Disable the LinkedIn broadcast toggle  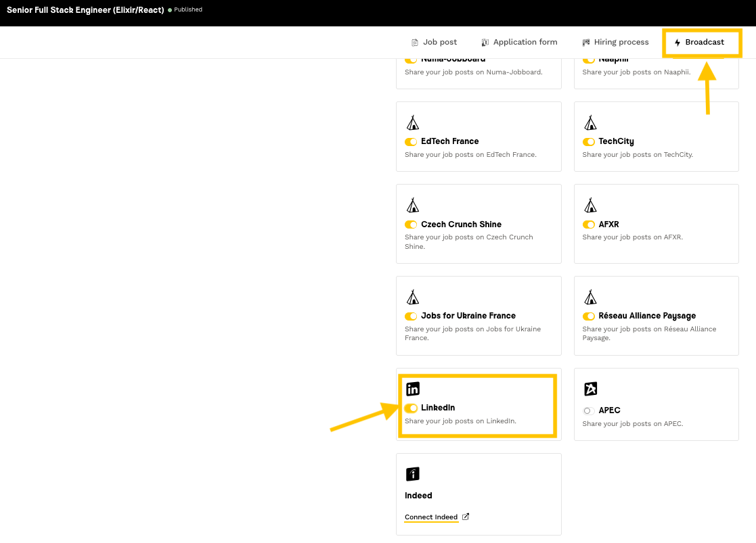411,408
